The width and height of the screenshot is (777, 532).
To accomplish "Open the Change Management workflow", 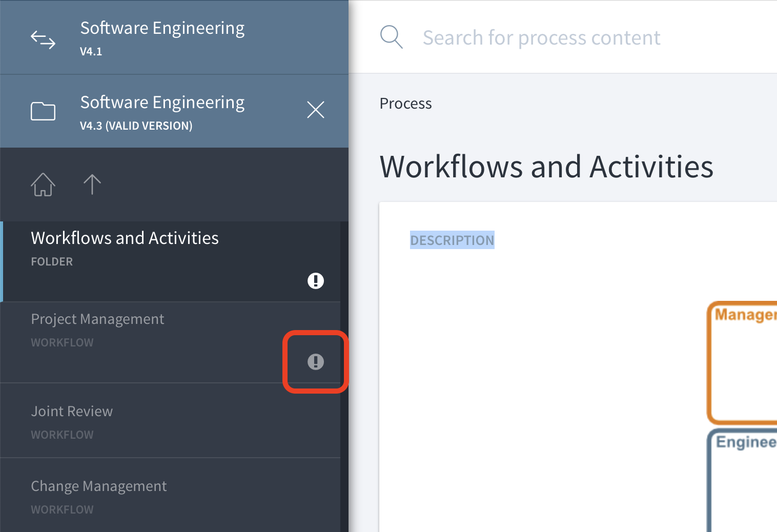I will (170, 496).
